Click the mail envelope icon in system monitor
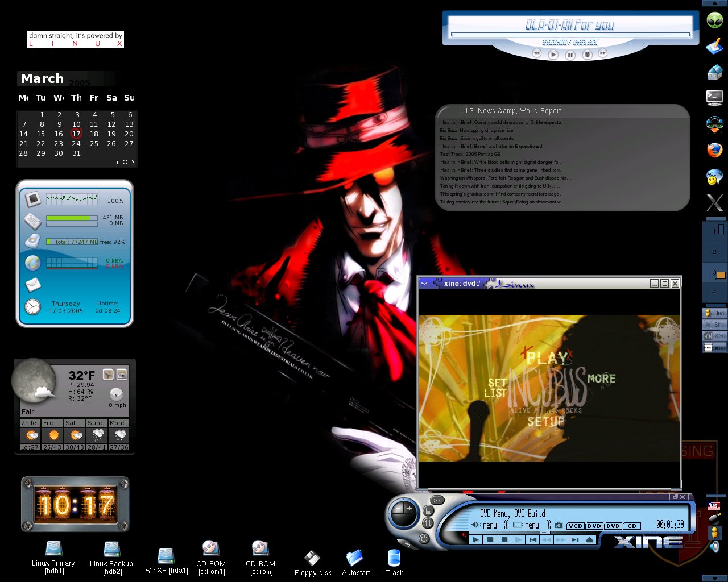This screenshot has width=728, height=582. (x=33, y=284)
